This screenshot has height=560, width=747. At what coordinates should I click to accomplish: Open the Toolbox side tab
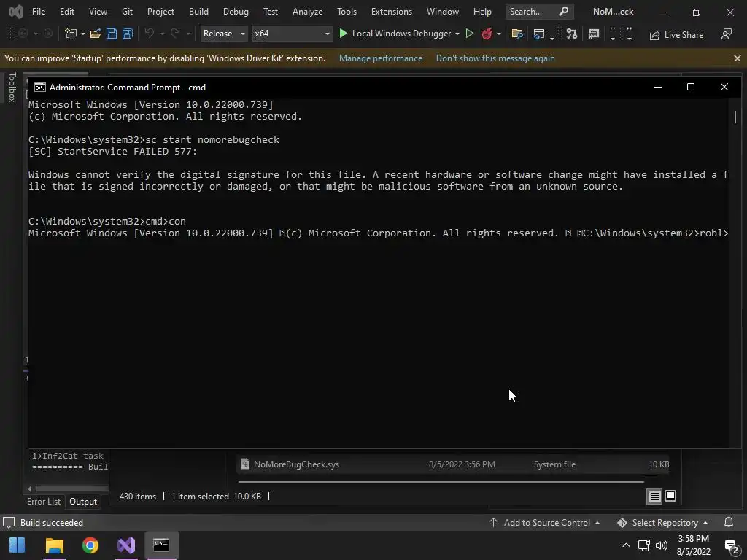point(12,87)
